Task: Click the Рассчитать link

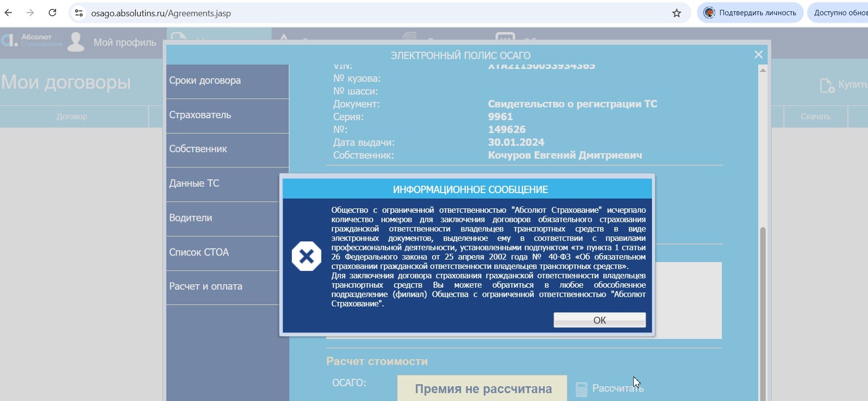Action: pos(618,388)
